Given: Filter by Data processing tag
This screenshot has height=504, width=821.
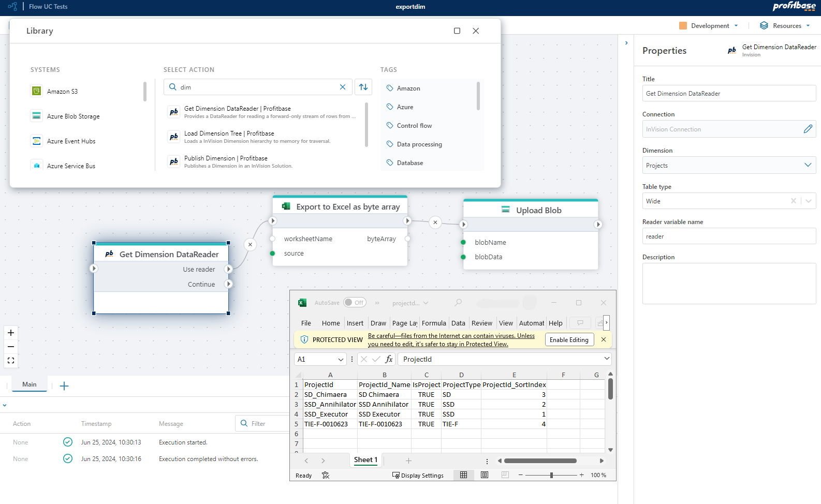Looking at the screenshot, I should tap(414, 144).
